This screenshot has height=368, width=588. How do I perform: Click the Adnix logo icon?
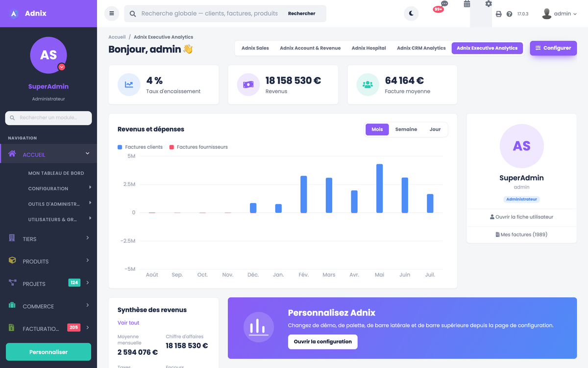click(x=14, y=13)
